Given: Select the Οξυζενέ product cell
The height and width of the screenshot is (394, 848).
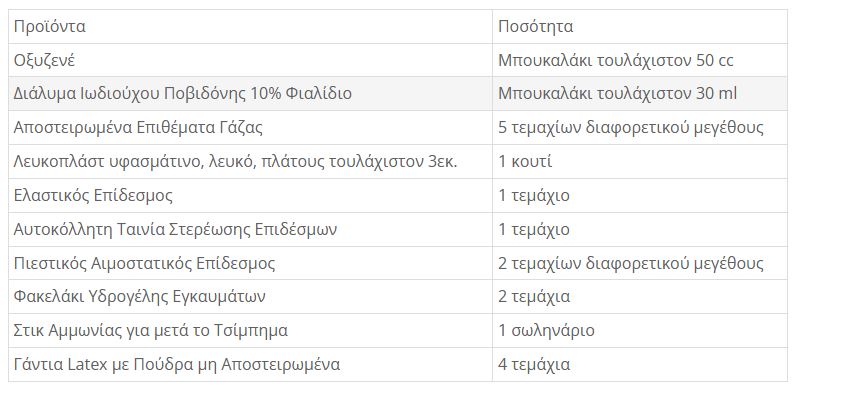Looking at the screenshot, I should [250, 60].
